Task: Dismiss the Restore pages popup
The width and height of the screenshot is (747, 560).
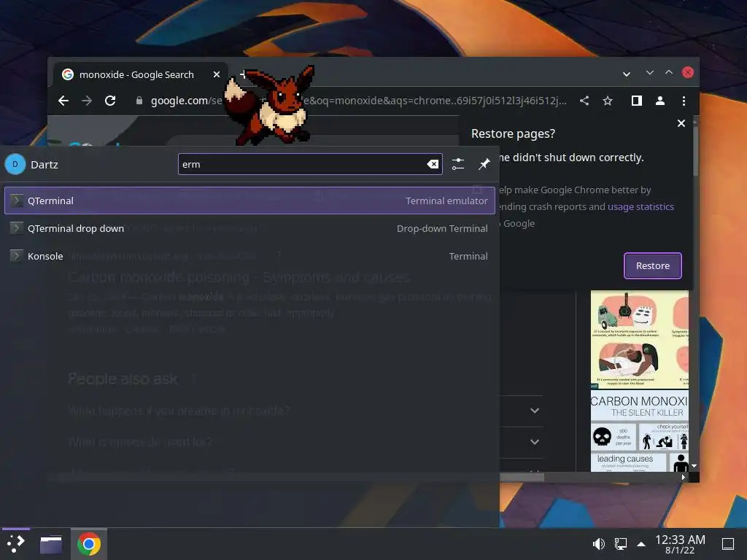Action: point(681,123)
